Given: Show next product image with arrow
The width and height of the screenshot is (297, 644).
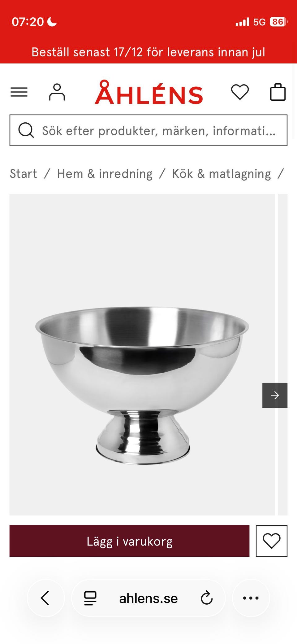Looking at the screenshot, I should [x=275, y=395].
